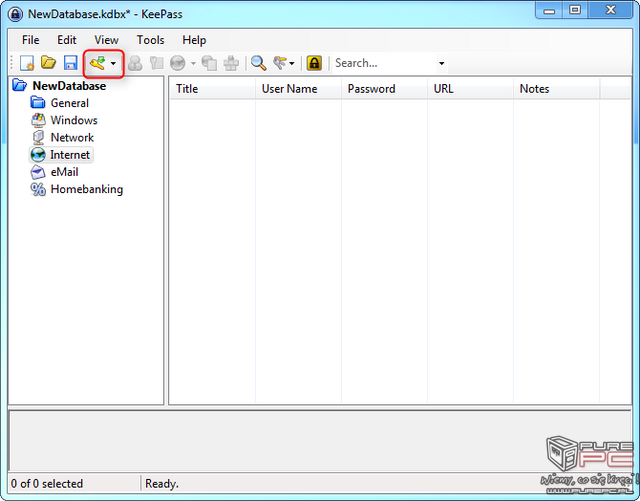This screenshot has width=640, height=501.
Task: Click the Show Entries keys icon
Action: pyautogui.click(x=280, y=63)
